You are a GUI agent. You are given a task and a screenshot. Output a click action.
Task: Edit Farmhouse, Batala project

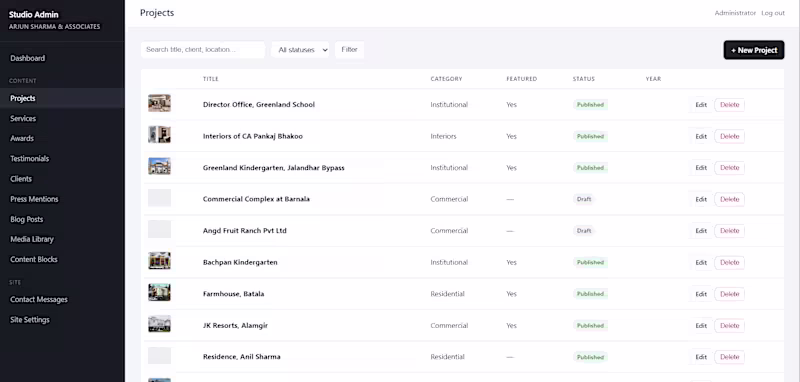pos(701,294)
